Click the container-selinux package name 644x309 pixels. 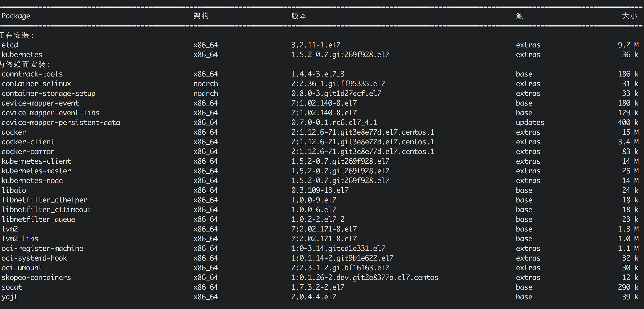36,84
